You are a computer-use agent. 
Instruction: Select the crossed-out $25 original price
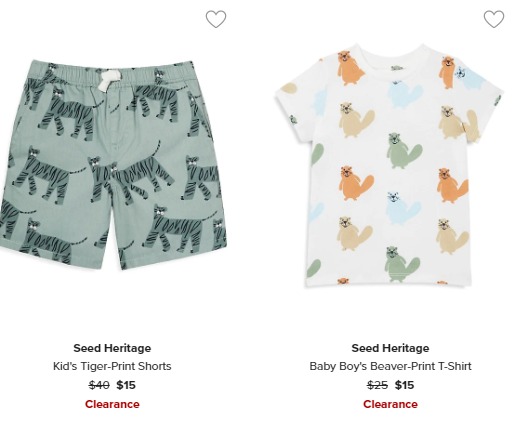(377, 385)
